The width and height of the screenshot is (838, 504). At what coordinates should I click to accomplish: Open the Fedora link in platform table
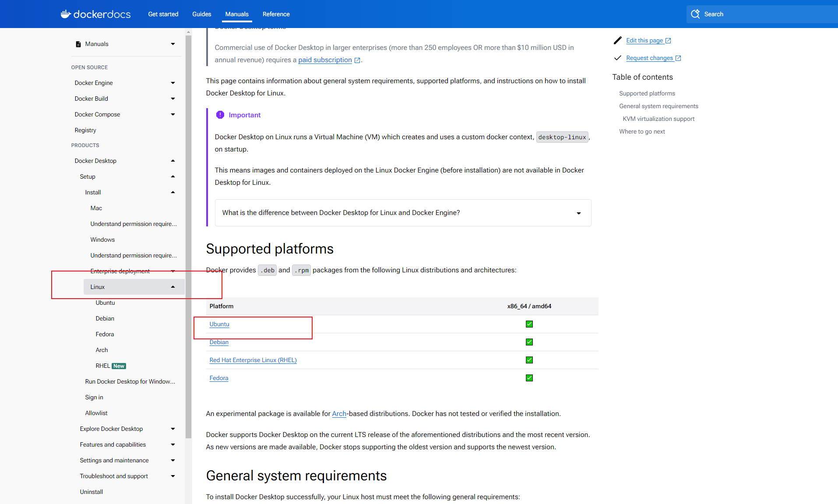click(219, 378)
